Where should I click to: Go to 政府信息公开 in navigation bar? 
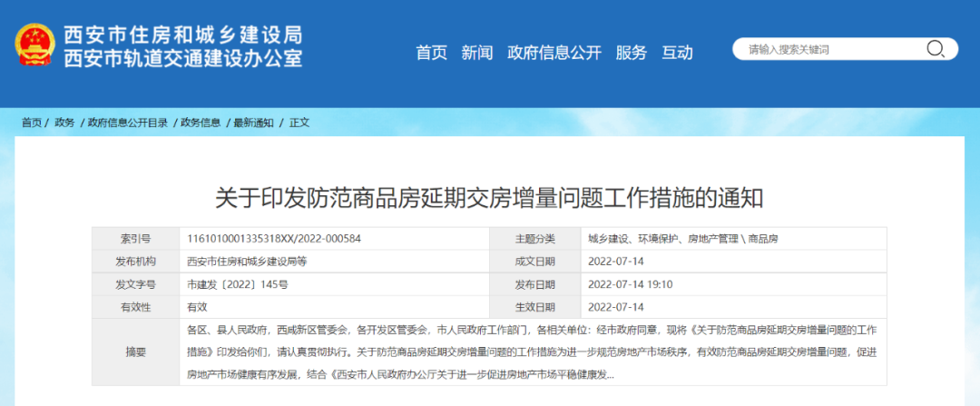tap(554, 53)
